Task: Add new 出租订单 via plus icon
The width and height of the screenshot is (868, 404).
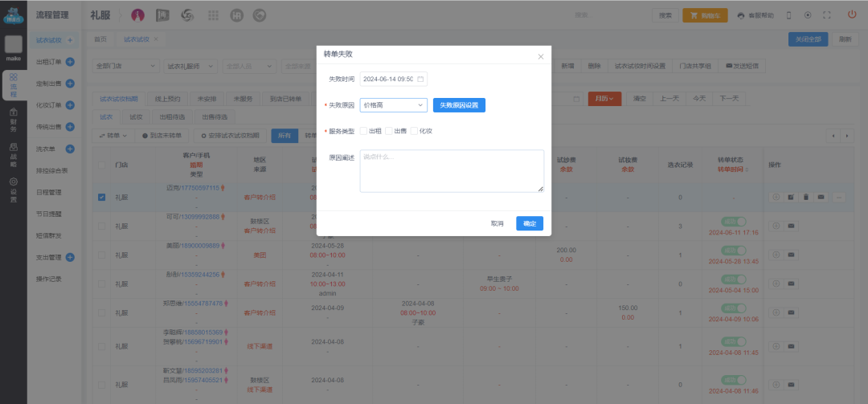Action: coord(70,61)
